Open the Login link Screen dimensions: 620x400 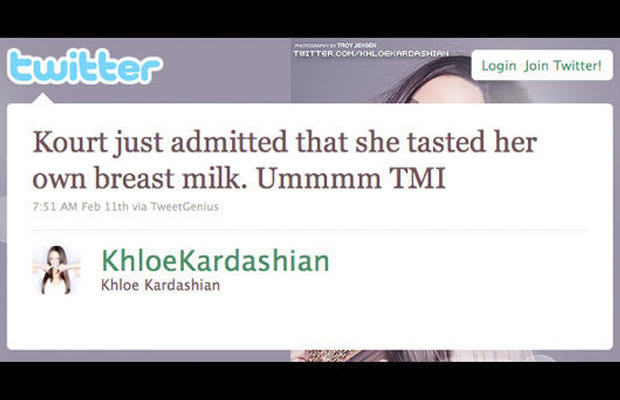pos(499,66)
